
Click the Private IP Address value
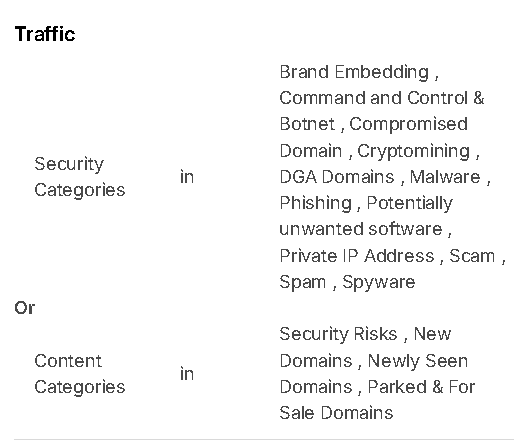click(x=357, y=256)
